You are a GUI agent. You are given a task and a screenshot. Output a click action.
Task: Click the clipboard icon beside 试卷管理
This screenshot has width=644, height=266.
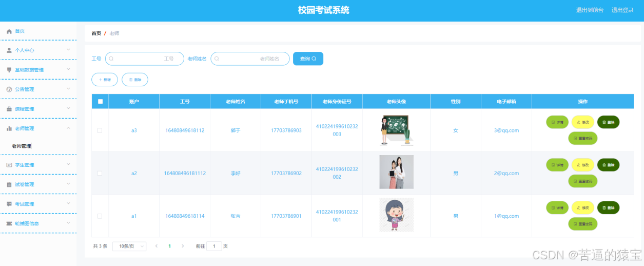click(9, 184)
